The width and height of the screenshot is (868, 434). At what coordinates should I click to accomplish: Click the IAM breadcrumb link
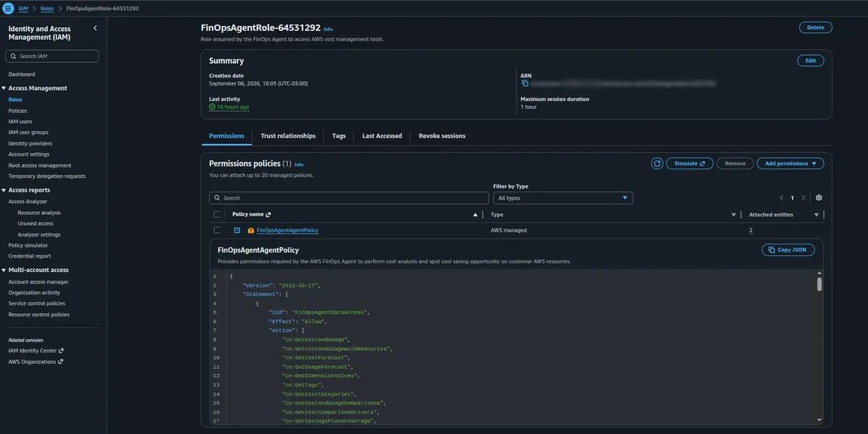[x=23, y=8]
